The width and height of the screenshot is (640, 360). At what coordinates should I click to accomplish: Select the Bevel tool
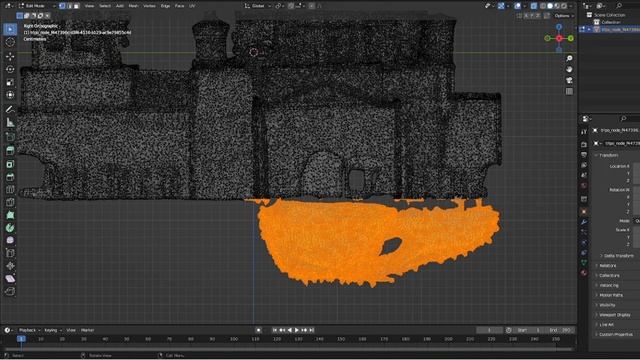(x=10, y=177)
